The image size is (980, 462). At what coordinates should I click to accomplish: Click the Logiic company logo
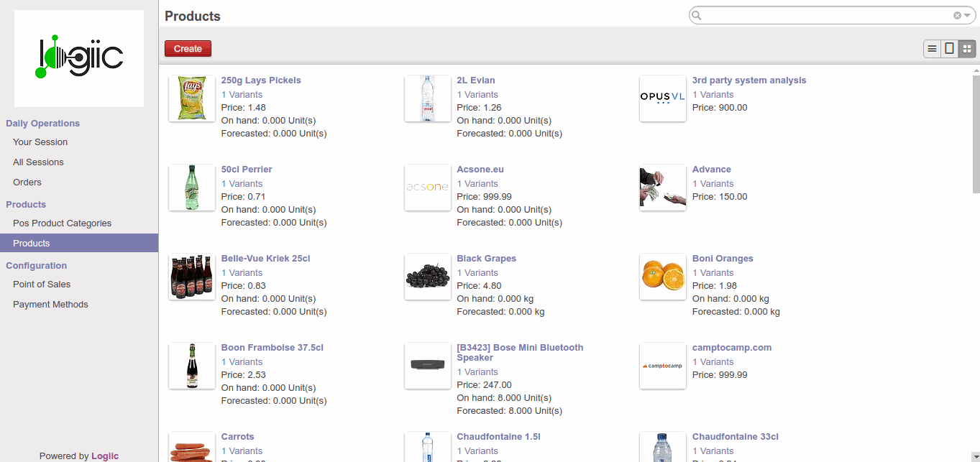click(x=79, y=58)
